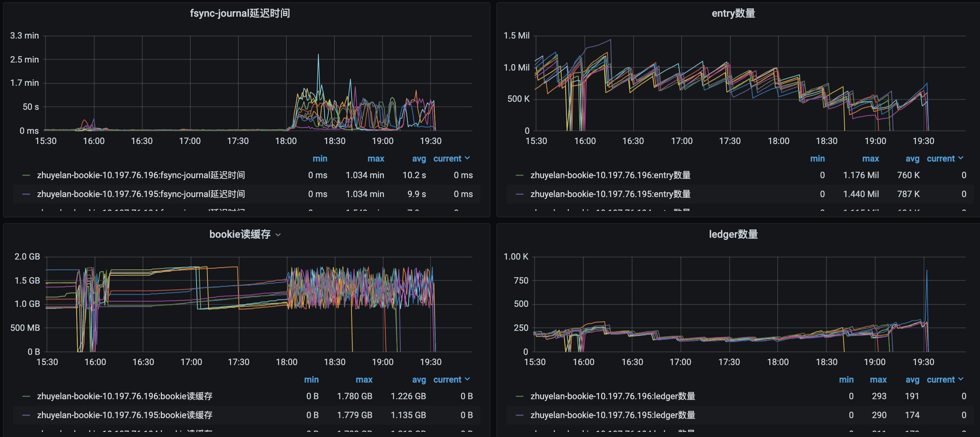Click purple swatch for 10.197.76.195 entry数量 series
980x437 pixels.
pyautogui.click(x=519, y=194)
